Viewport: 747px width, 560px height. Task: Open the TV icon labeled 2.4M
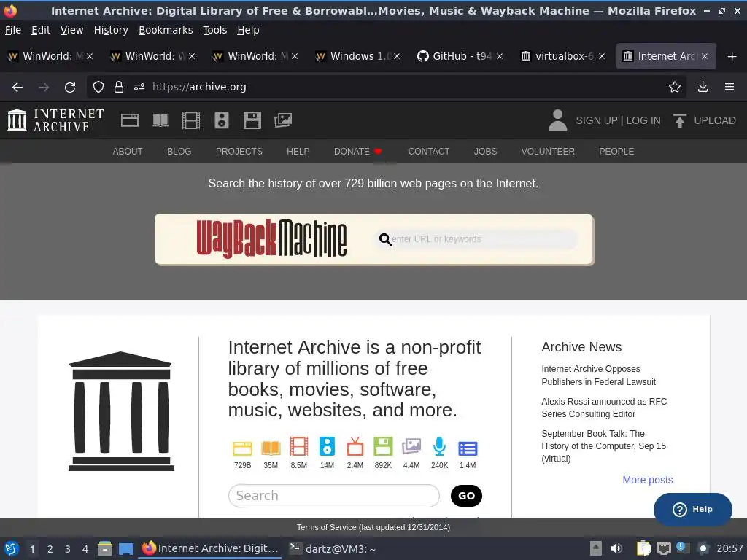(x=355, y=447)
